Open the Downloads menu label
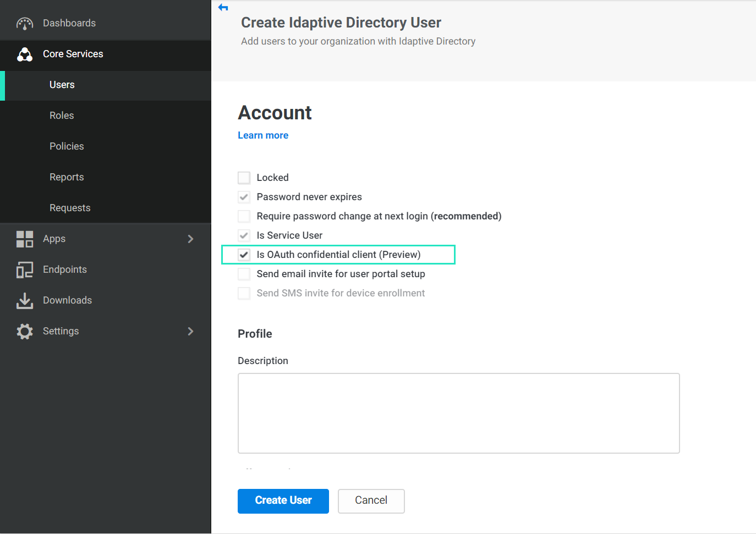The height and width of the screenshot is (534, 756). pyautogui.click(x=67, y=300)
